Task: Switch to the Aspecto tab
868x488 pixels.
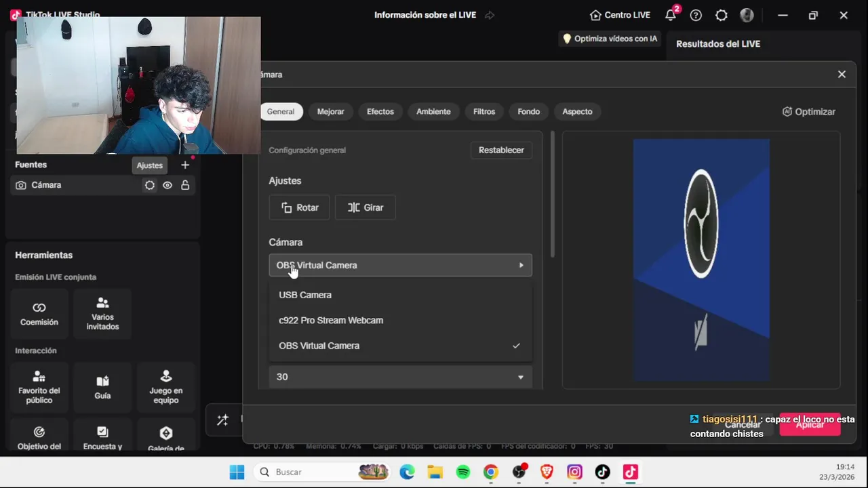Action: 578,112
